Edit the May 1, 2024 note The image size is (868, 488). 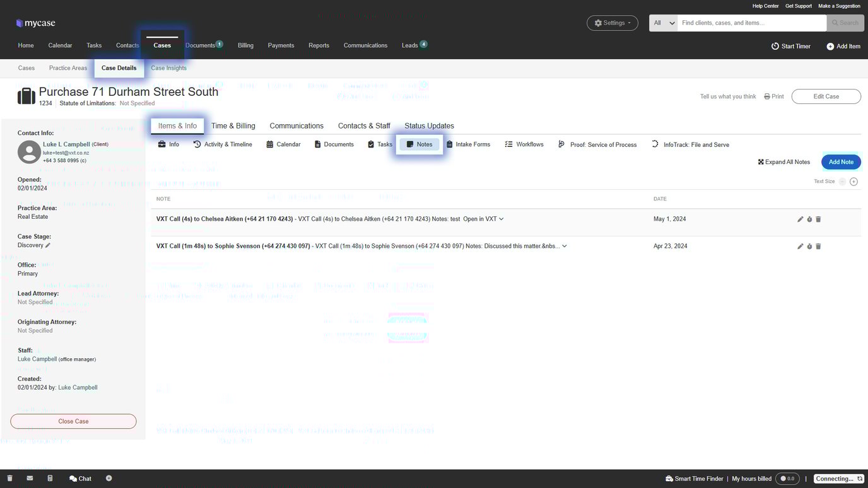(x=800, y=219)
